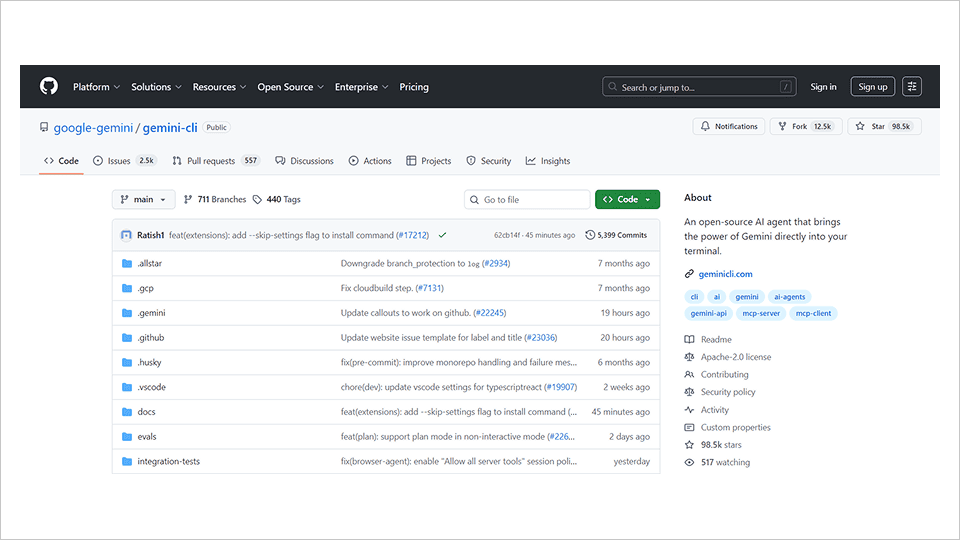The height and width of the screenshot is (540, 960).
Task: Click the Ratish1 author avatar
Action: point(126,235)
